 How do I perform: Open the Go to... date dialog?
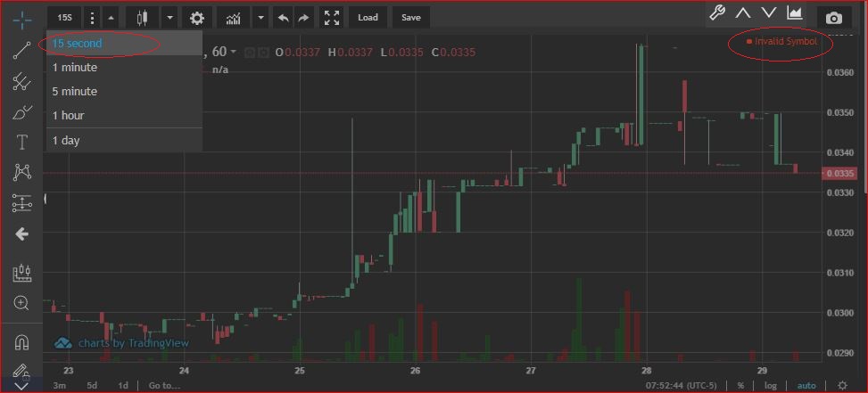point(164,385)
